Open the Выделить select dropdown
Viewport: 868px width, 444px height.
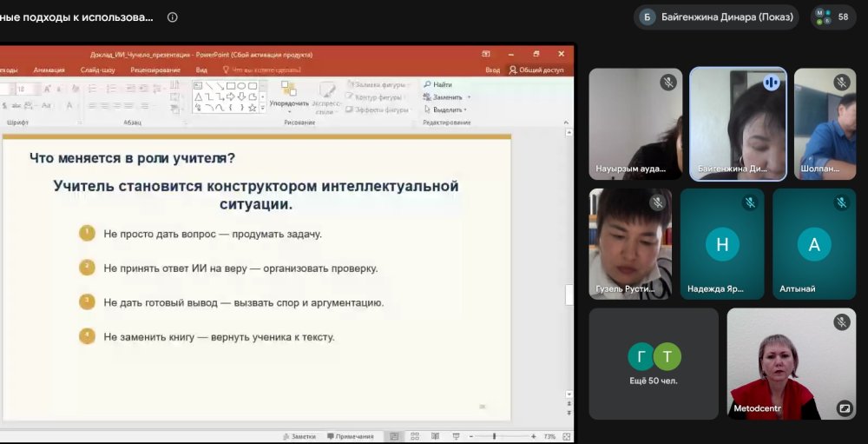click(445, 109)
